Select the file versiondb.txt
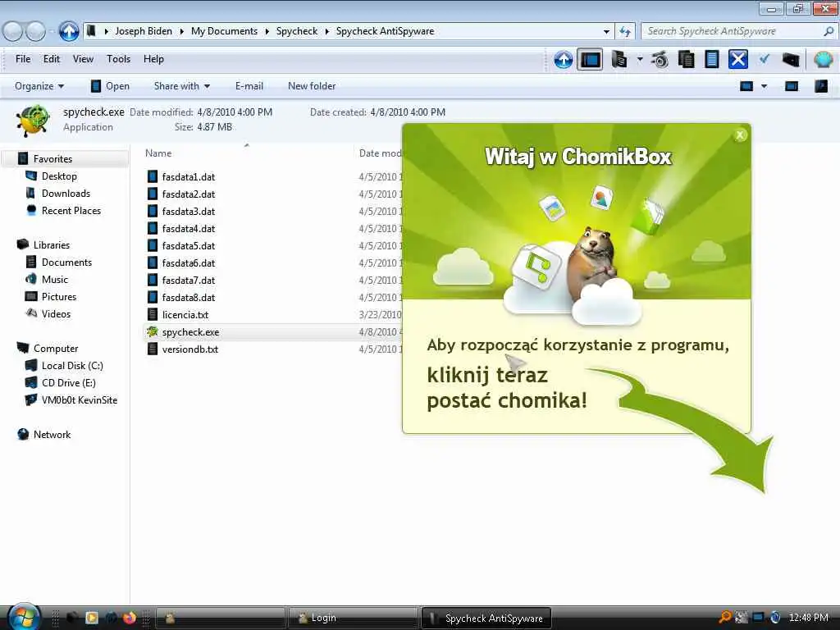This screenshot has width=840, height=630. click(190, 349)
